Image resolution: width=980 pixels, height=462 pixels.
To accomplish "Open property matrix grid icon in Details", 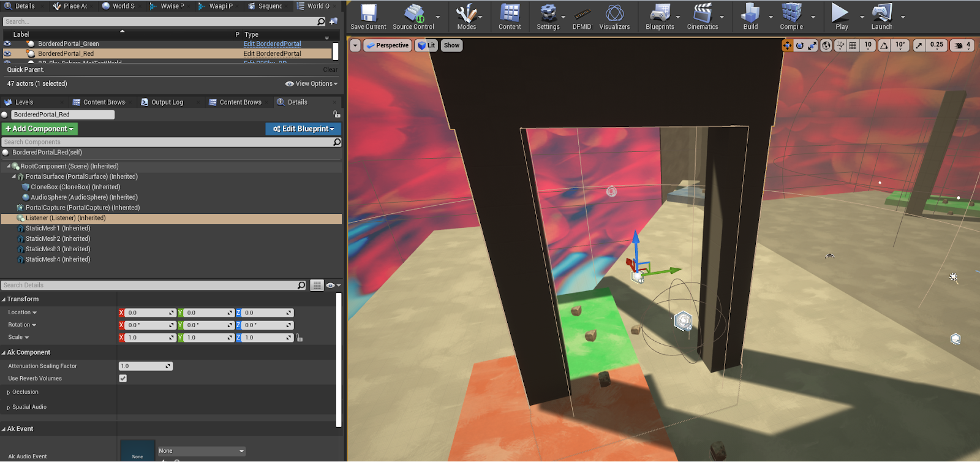I will point(317,286).
